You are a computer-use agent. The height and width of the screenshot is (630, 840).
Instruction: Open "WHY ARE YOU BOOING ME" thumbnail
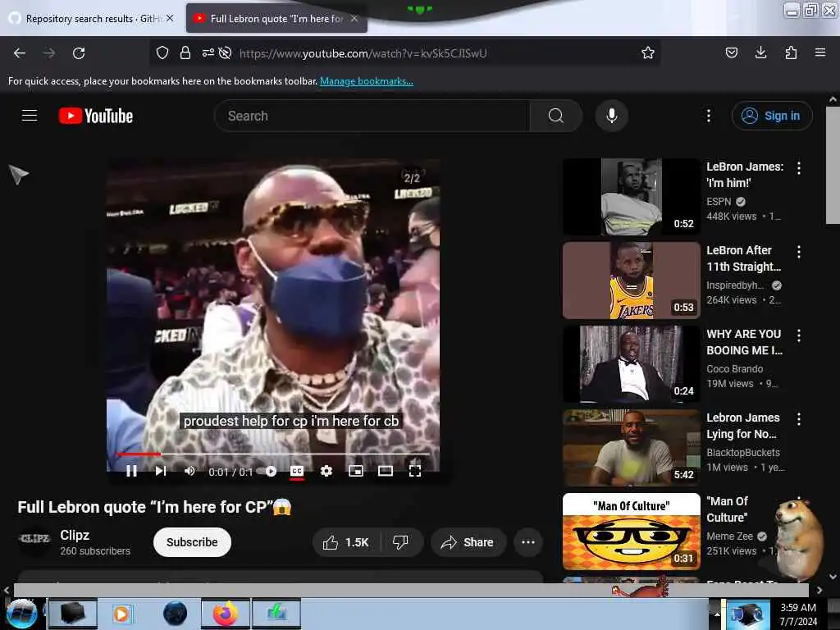(631, 363)
